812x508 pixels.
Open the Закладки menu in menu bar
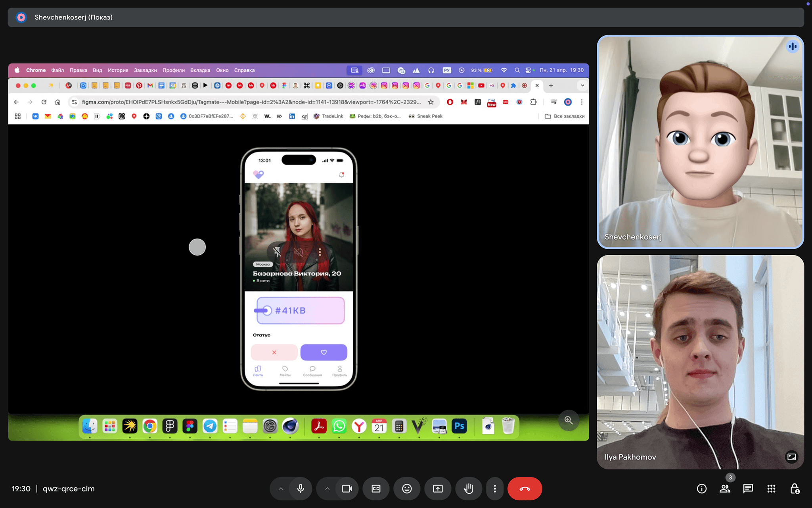click(145, 70)
